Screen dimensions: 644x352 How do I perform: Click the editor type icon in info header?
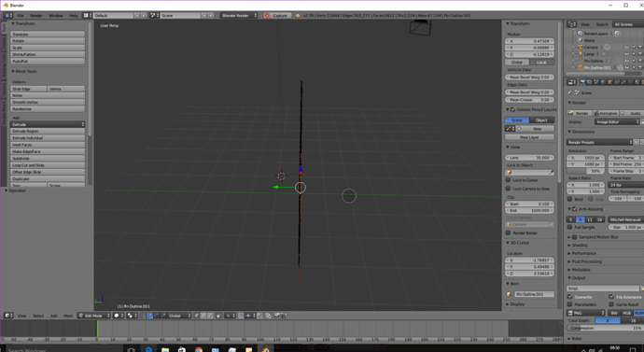pos(7,15)
